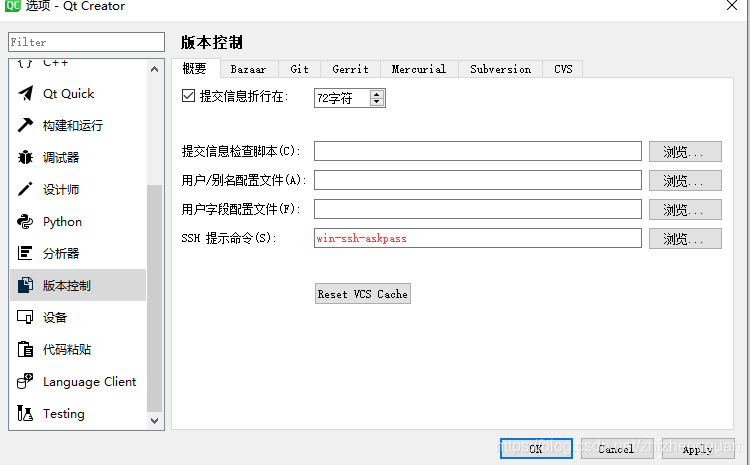Browse for the 用户字段配置文件
This screenshot has width=750, height=465.
click(x=685, y=210)
